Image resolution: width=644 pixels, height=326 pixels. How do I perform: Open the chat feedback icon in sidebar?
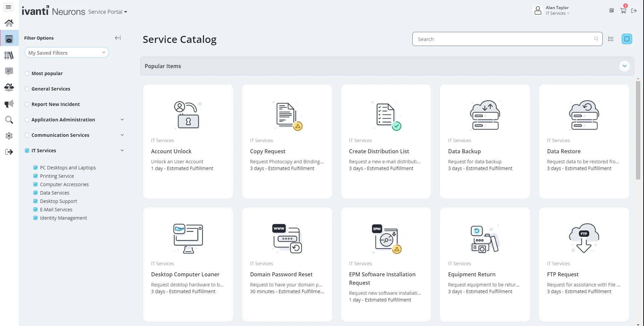coord(9,71)
